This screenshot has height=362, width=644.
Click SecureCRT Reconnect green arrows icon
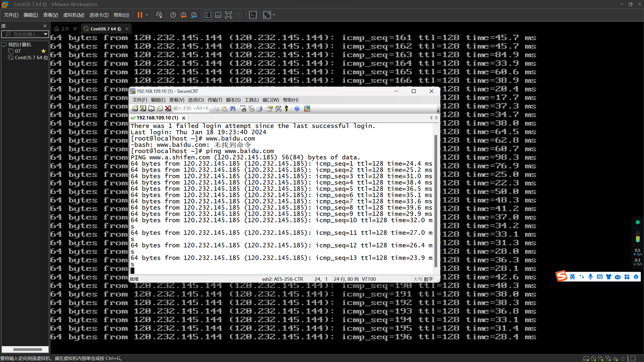click(160, 109)
